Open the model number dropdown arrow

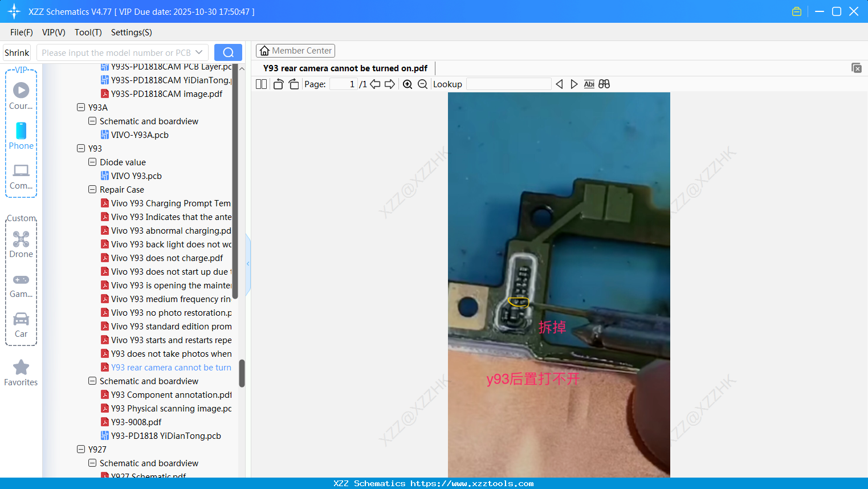coord(198,52)
